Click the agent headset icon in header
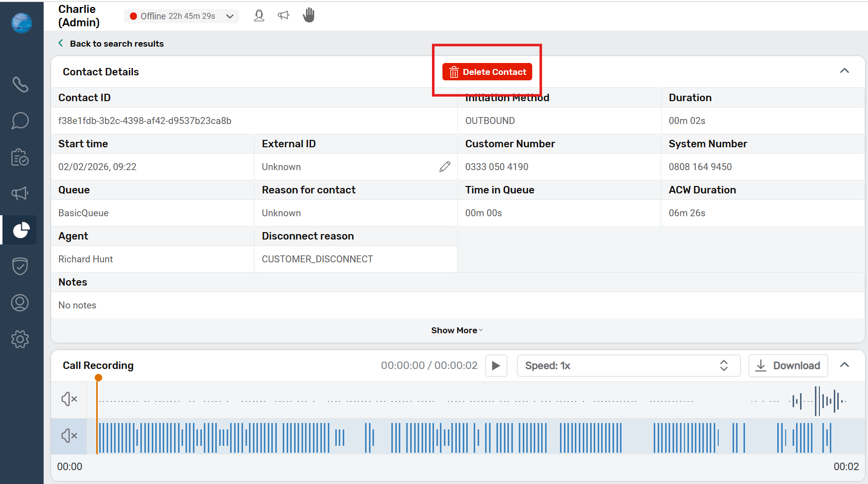868x484 pixels. point(259,16)
